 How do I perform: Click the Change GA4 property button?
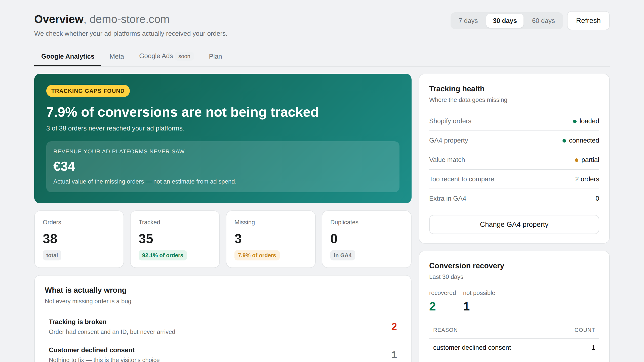click(x=514, y=224)
